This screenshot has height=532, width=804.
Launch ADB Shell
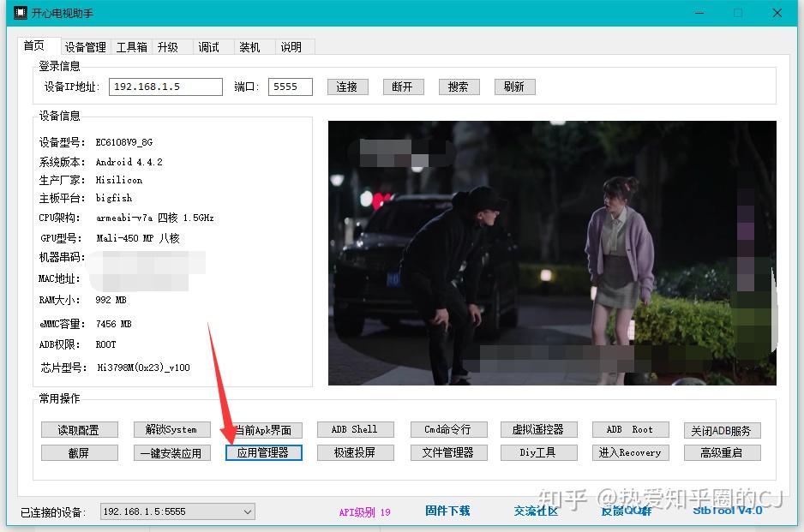coord(355,429)
